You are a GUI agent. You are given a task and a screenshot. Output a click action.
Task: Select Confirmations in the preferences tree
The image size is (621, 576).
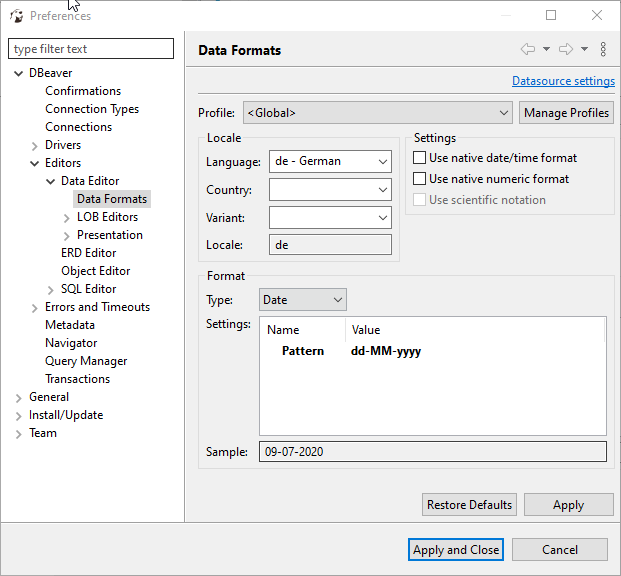83,91
